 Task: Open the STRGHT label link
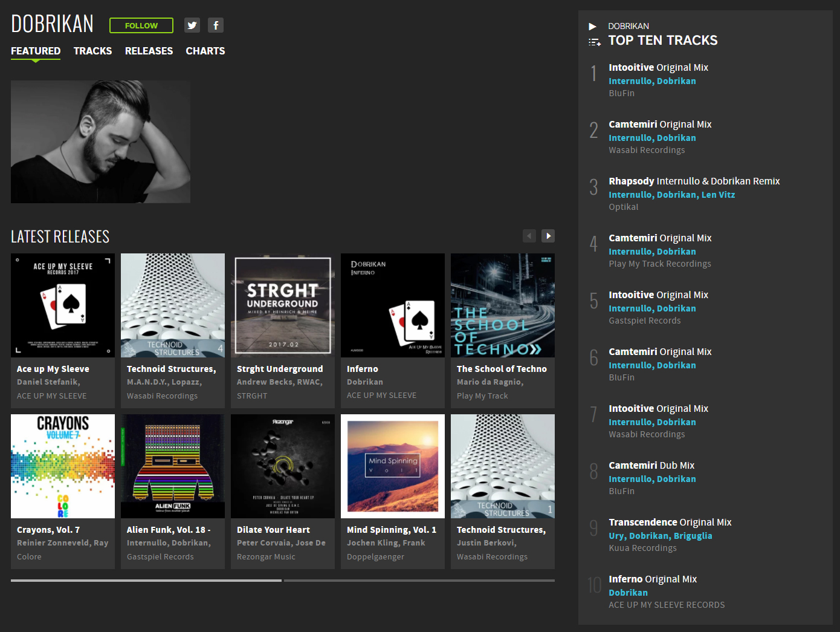coord(252,396)
